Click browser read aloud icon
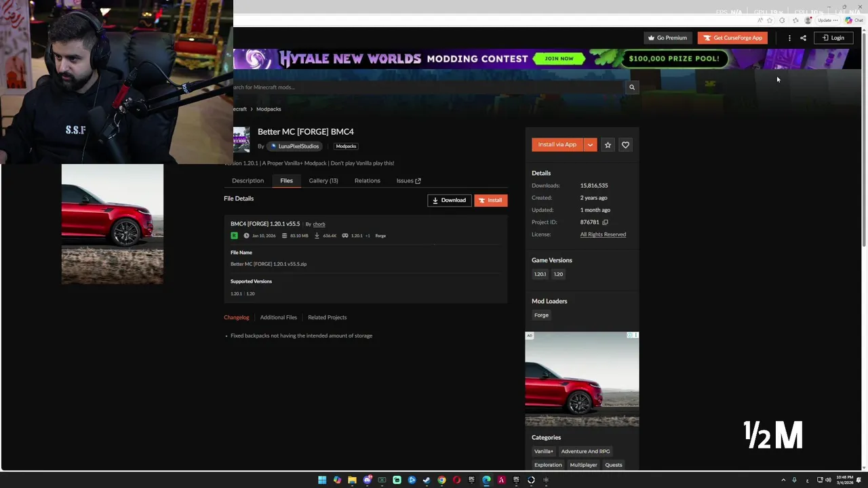This screenshot has height=488, width=868. [760, 20]
